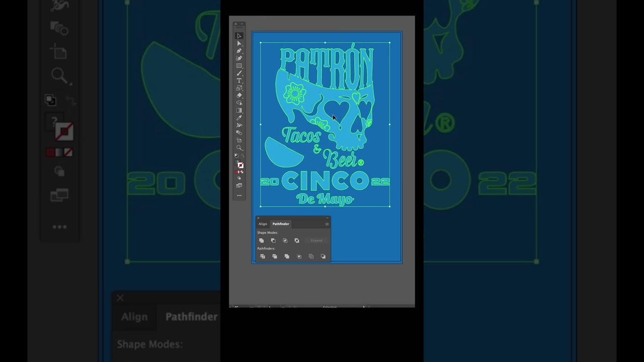The width and height of the screenshot is (644, 362).
Task: Open Edit Toolbar three-dots menu
Action: pyautogui.click(x=239, y=195)
